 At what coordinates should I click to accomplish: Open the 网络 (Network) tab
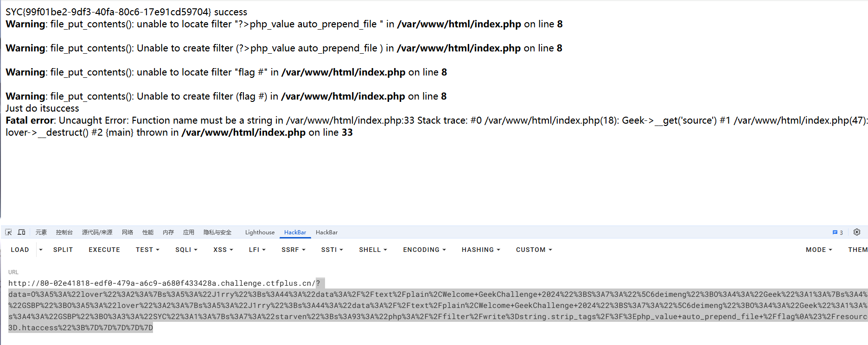click(x=128, y=232)
